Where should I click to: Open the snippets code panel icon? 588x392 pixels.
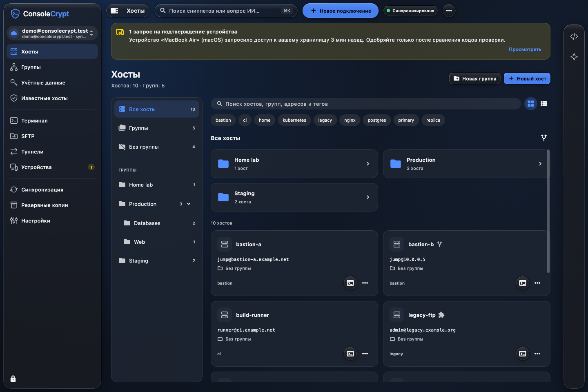(574, 36)
